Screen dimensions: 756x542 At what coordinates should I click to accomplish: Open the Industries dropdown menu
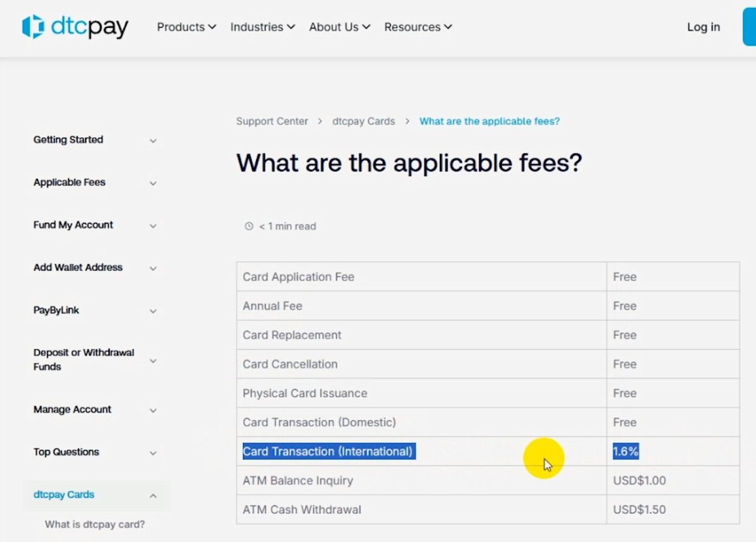(262, 27)
